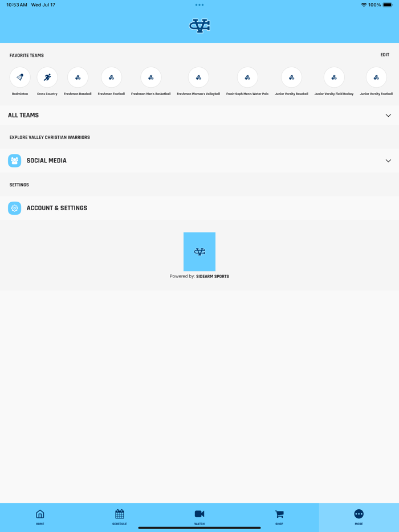Switch to the Schedule tab

[120, 517]
